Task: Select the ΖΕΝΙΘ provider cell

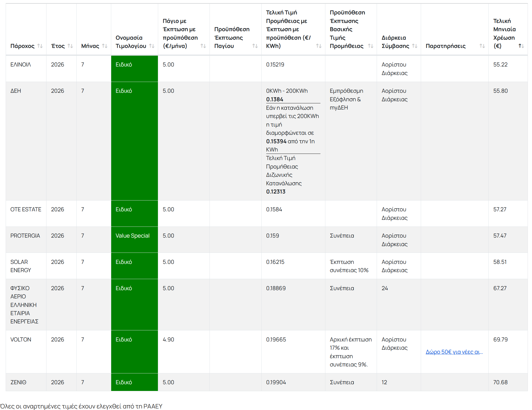Action: [x=26, y=382]
